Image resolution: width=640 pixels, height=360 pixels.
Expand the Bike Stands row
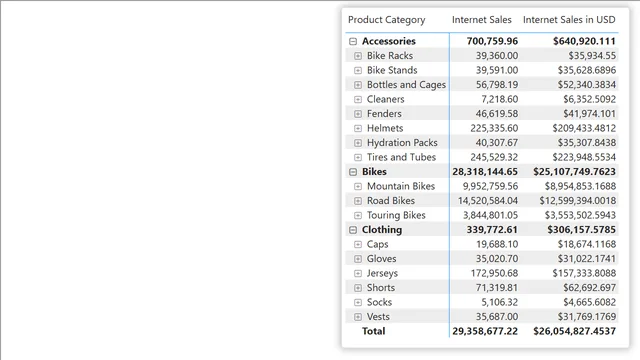point(358,70)
